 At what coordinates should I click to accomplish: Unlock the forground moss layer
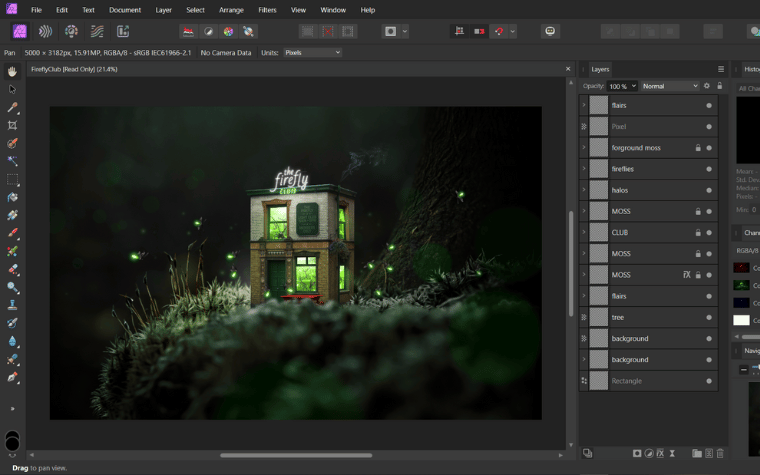[x=698, y=148]
